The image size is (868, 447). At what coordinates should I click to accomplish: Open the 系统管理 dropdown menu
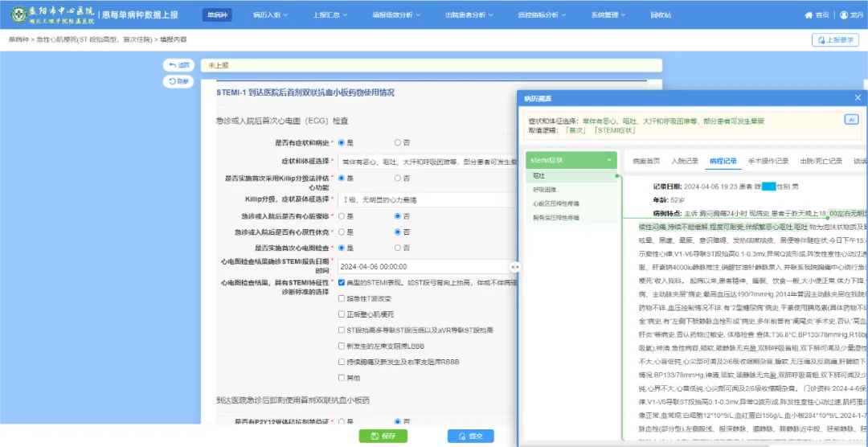click(608, 15)
